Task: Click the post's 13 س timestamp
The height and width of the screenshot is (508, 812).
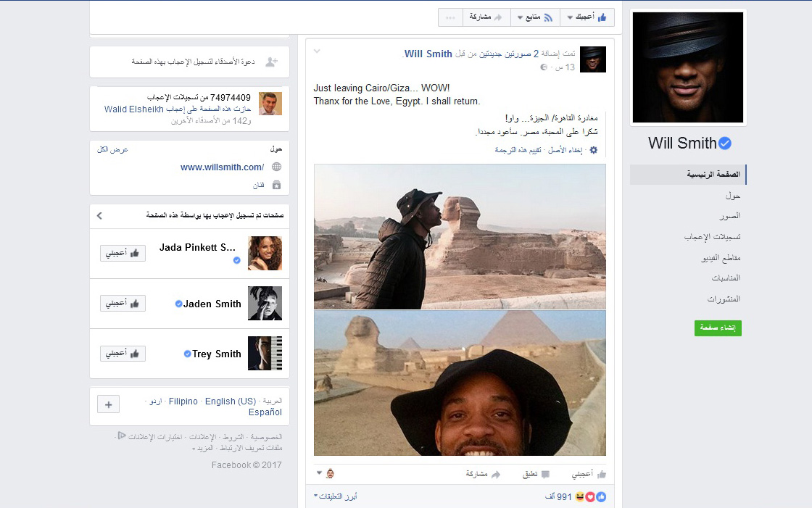Action: click(x=565, y=67)
